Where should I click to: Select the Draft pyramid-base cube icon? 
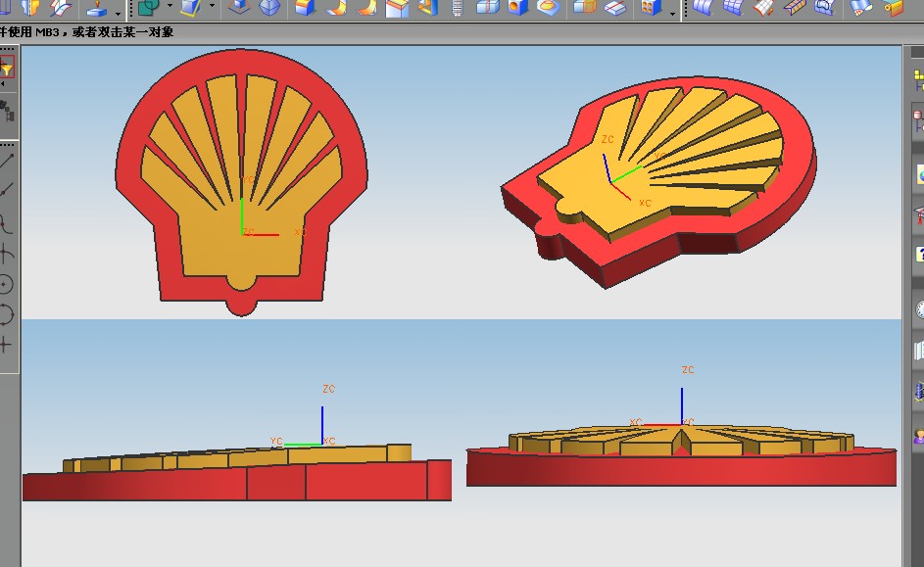(239, 7)
